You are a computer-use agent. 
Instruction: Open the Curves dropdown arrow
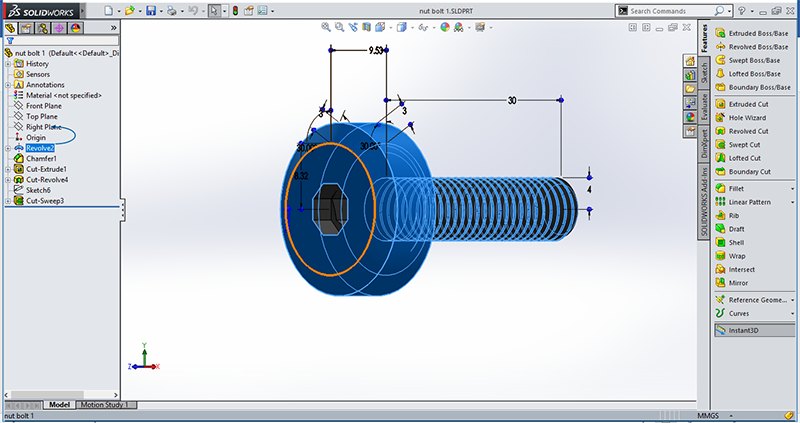click(792, 314)
